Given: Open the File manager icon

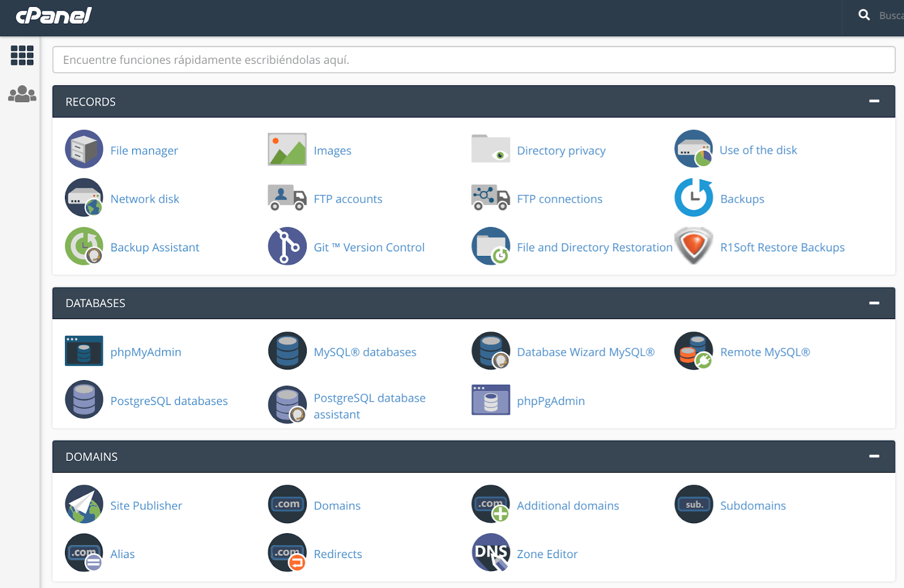Looking at the screenshot, I should click(x=84, y=150).
